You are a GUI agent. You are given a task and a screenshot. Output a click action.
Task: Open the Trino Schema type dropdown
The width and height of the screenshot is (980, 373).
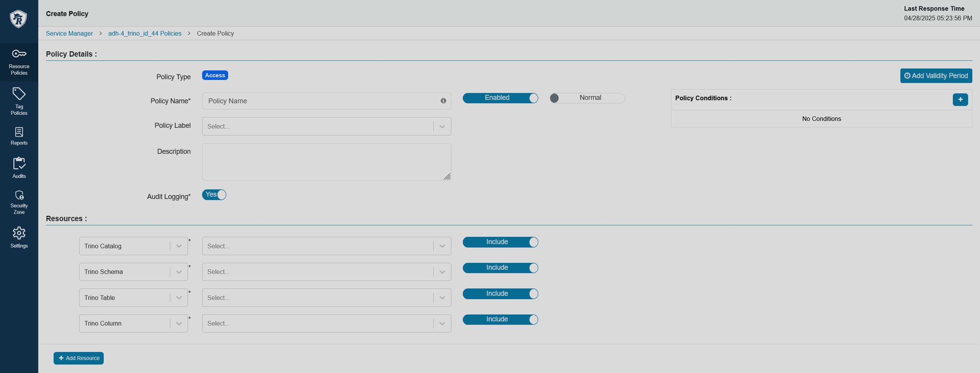[133, 272]
